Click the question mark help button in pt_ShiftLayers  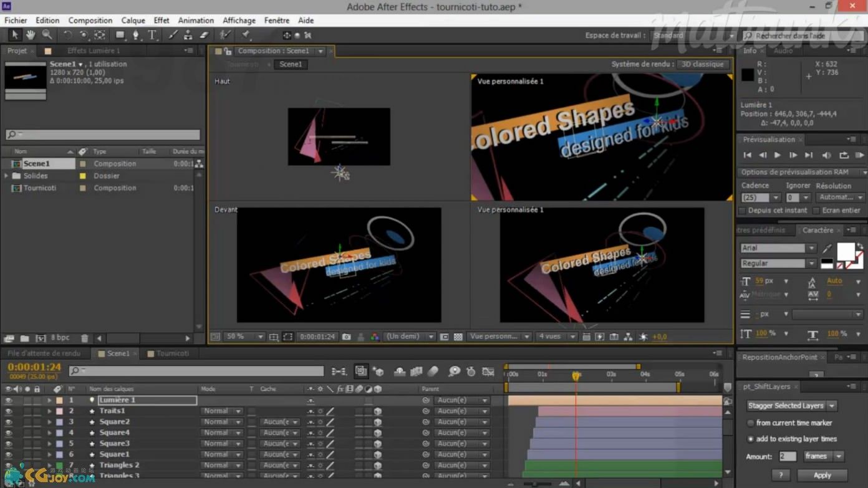coord(780,476)
